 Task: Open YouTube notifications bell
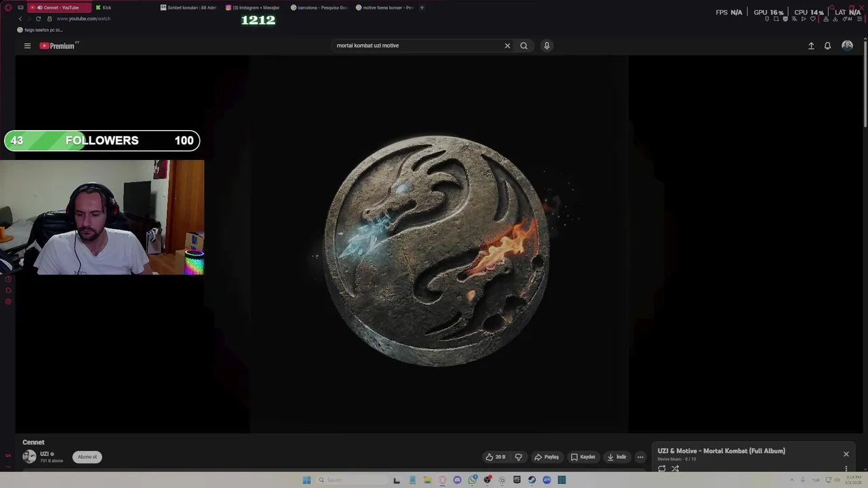coord(827,45)
